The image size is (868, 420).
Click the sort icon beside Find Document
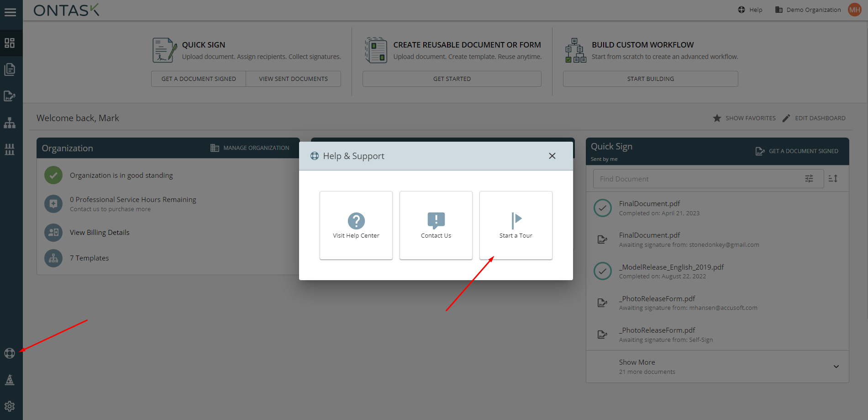[x=833, y=179]
